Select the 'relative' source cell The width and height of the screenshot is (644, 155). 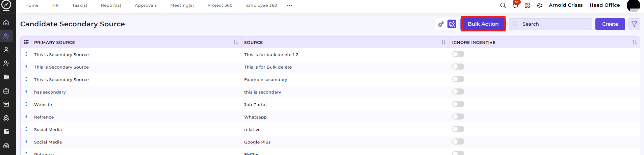[252, 130]
